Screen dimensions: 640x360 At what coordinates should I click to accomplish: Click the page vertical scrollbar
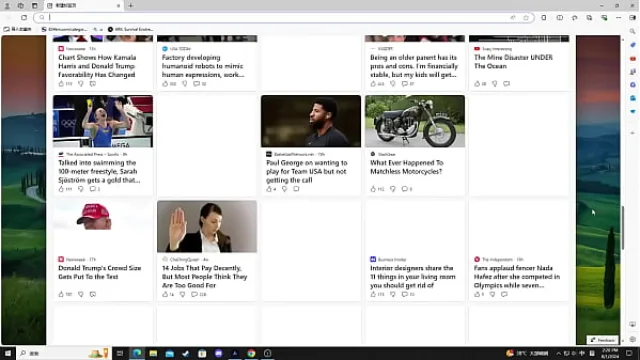[622, 228]
